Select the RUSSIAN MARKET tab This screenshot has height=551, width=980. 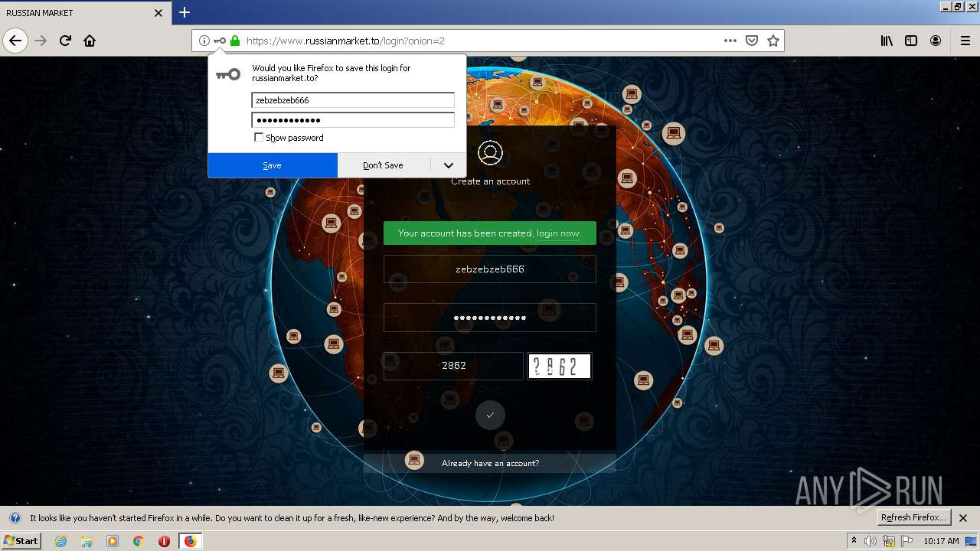84,13
